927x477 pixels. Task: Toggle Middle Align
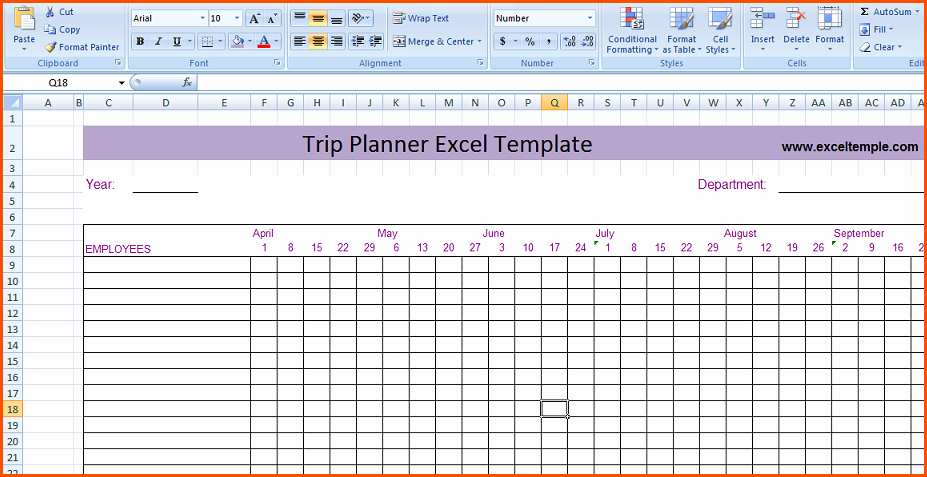click(x=318, y=18)
